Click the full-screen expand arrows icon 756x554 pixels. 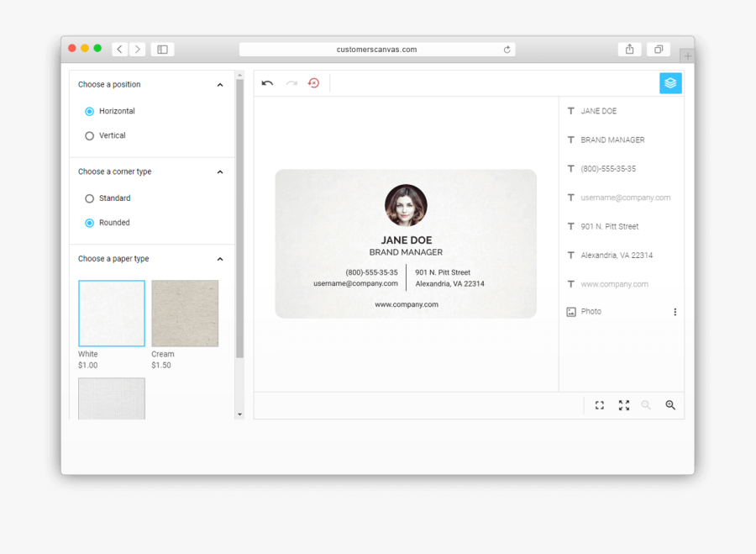(x=624, y=405)
